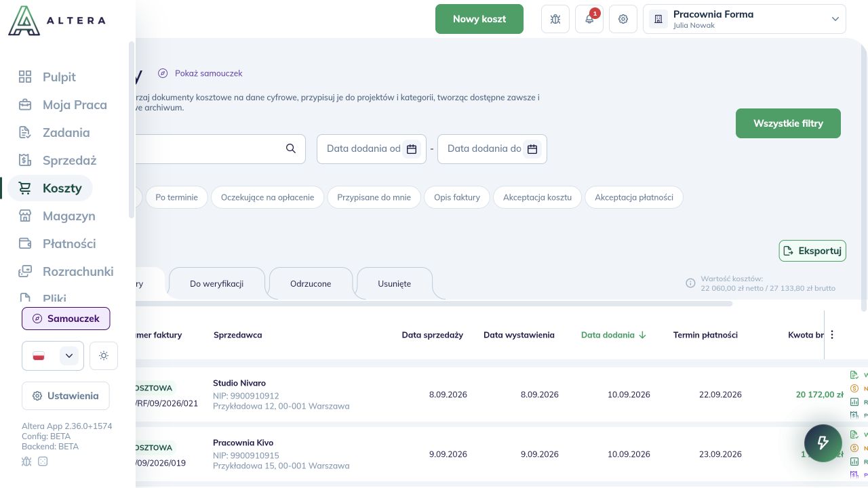
Task: Click the small bug icon below Backend label
Action: coord(27,462)
